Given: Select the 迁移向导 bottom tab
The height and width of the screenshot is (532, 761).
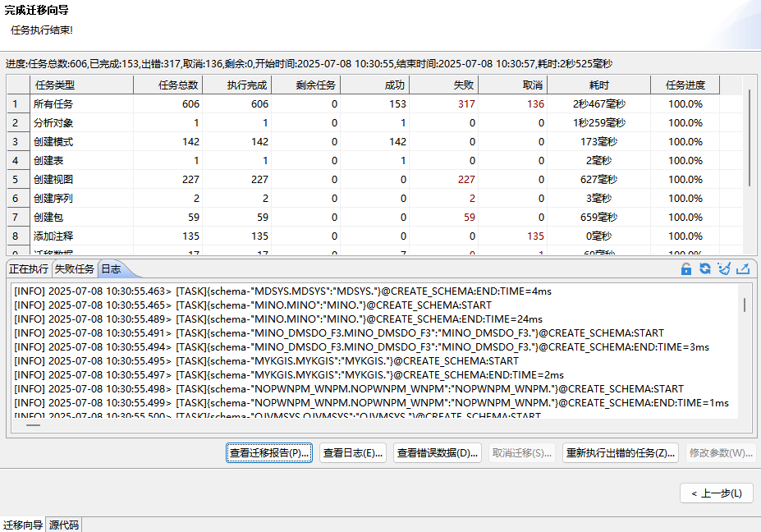Looking at the screenshot, I should click(23, 525).
